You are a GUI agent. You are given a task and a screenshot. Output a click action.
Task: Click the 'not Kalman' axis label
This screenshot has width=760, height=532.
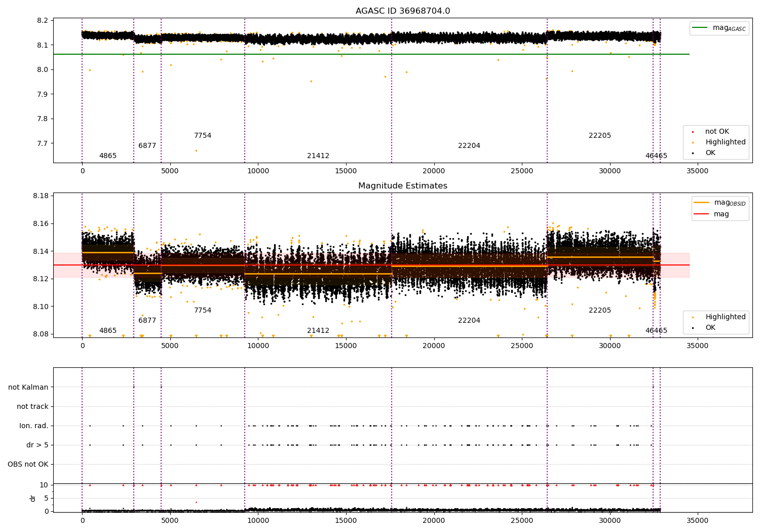tap(28, 387)
